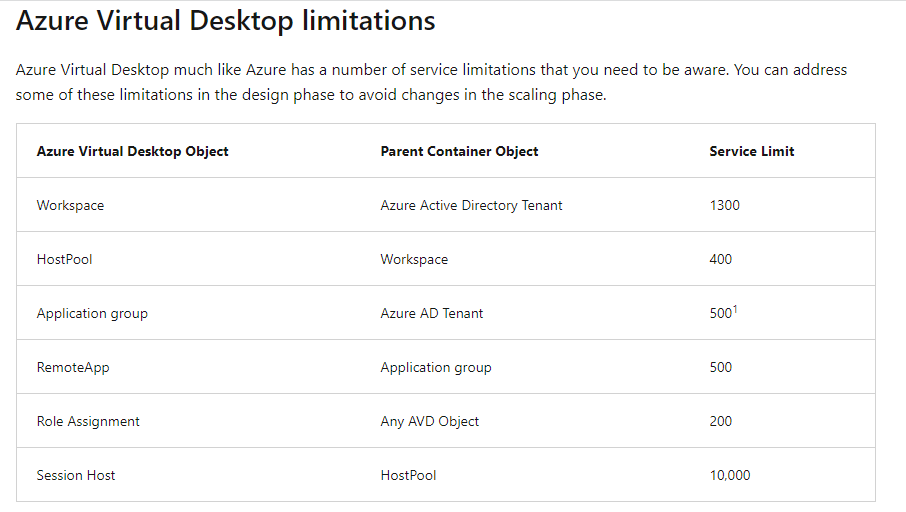Click the Service Limit column header
The image size is (906, 512).
(x=752, y=151)
